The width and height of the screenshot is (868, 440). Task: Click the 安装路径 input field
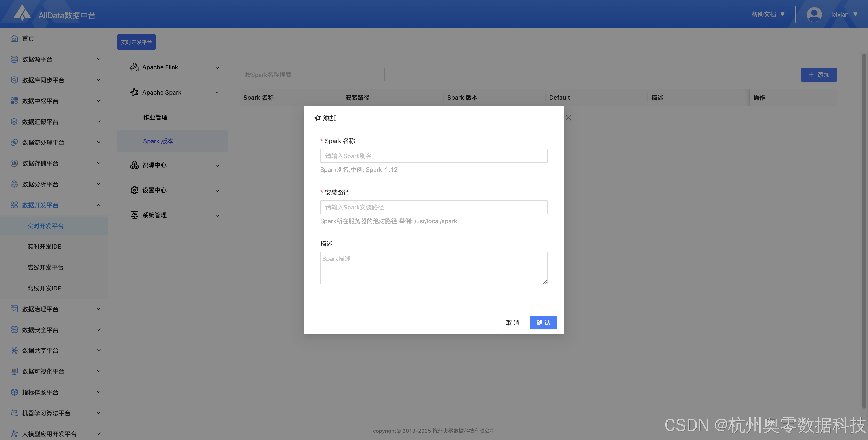tap(434, 207)
